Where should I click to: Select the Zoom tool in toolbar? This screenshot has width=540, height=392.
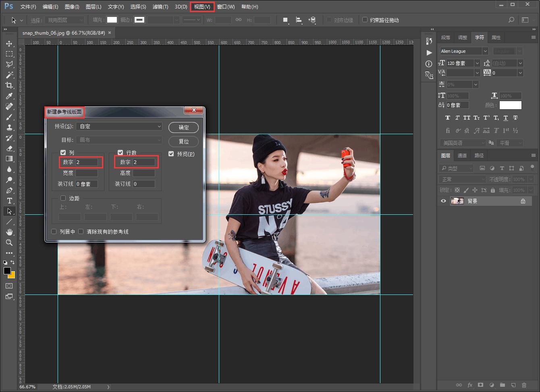(x=9, y=243)
